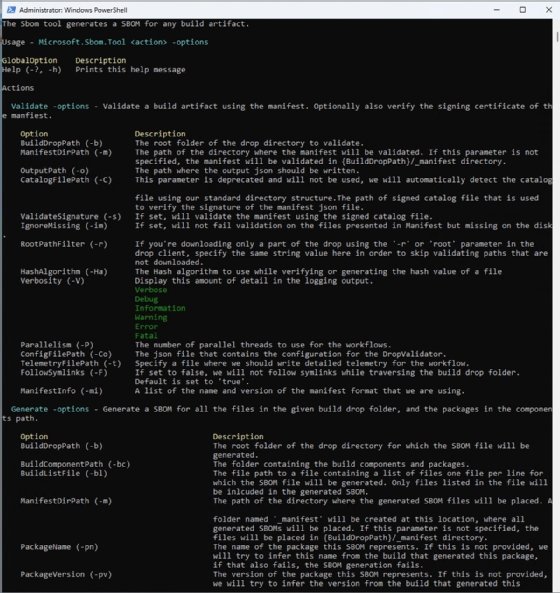Click 'RootPathFilter (-r)' option text
Screen dimensions: 560x593
point(64,244)
